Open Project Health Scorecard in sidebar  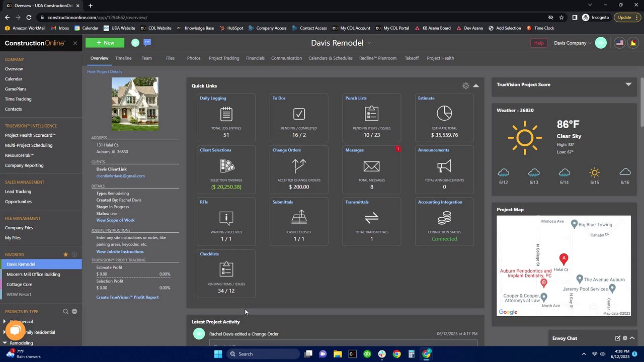click(30, 135)
